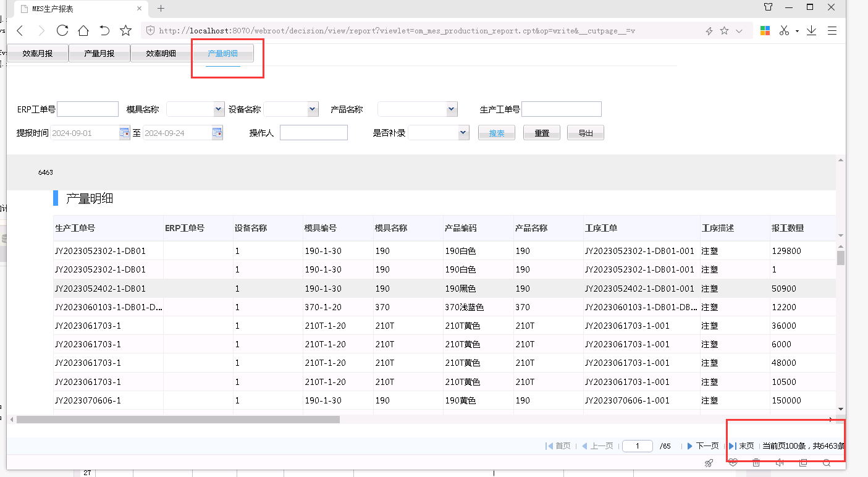Screen dimensions: 868x477
Task: Click the zoom magnifier icon in status bar
Action: (827, 462)
